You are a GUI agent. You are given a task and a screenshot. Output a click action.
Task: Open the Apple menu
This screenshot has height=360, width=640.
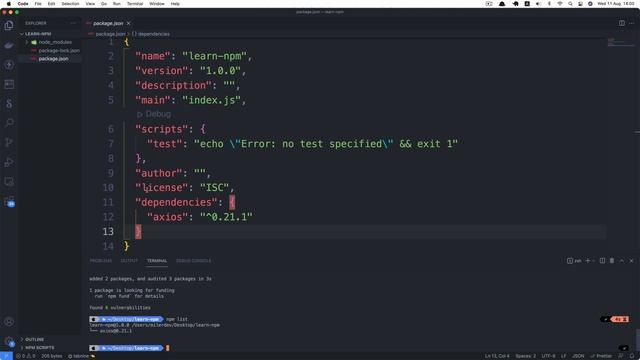coord(9,4)
